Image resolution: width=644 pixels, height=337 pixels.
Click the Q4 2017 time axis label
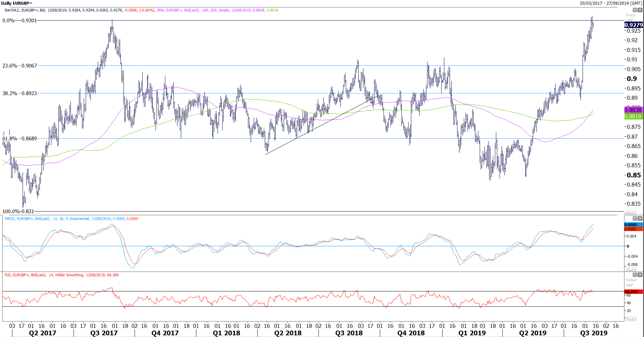pos(165,333)
